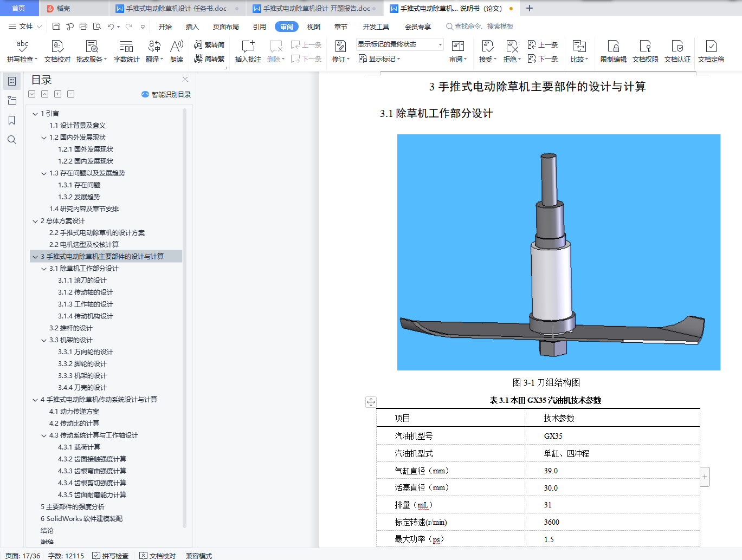The image size is (742, 560).
Task: Collapse the 1 引言 outline section
Action: click(35, 114)
